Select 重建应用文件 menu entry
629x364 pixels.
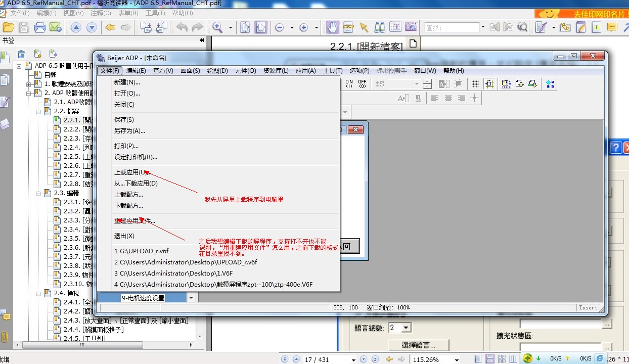click(x=134, y=221)
